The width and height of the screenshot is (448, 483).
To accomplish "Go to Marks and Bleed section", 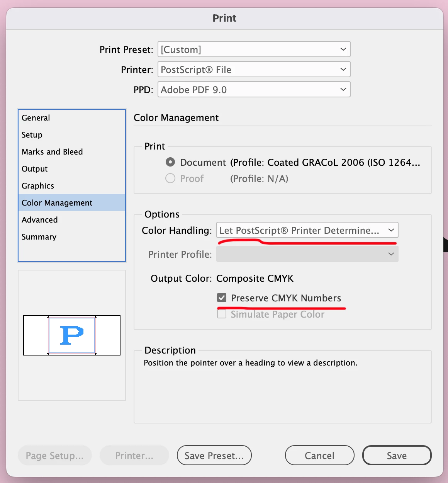I will coord(72,152).
